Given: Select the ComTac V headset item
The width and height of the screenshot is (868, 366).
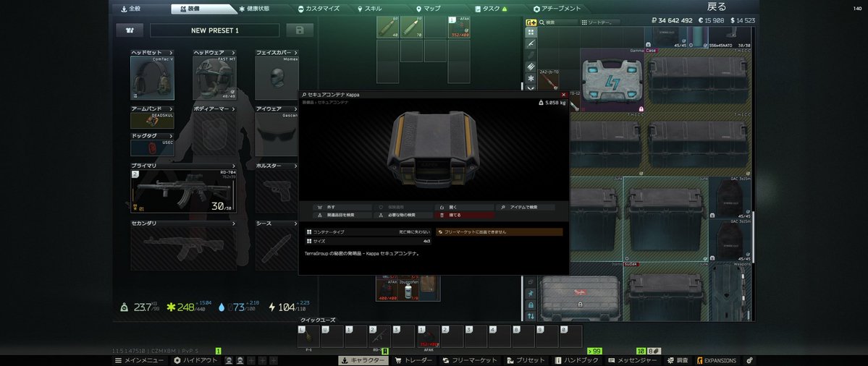Looking at the screenshot, I should pyautogui.click(x=152, y=78).
